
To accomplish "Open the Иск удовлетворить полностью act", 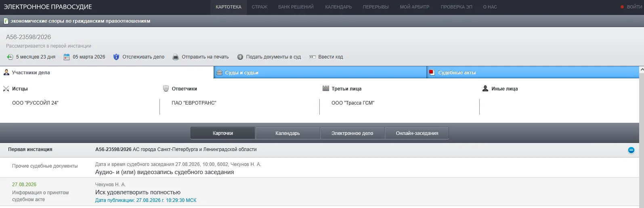I will click(x=138, y=192).
